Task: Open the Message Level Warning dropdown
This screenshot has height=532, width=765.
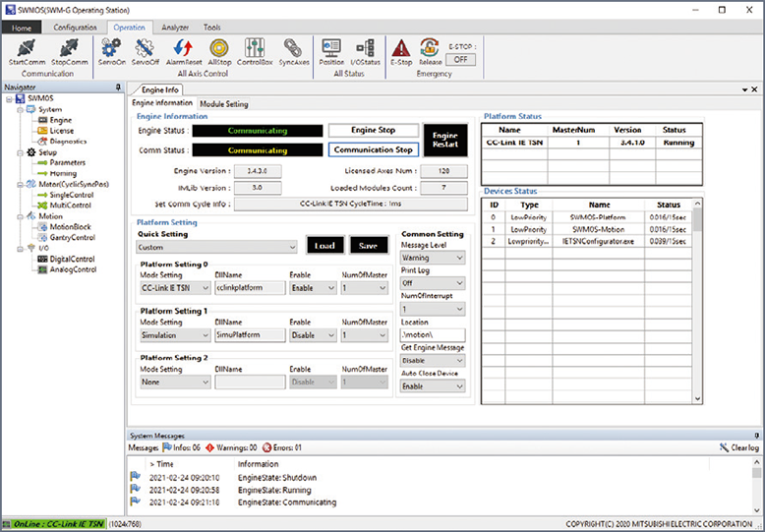Action: [433, 258]
